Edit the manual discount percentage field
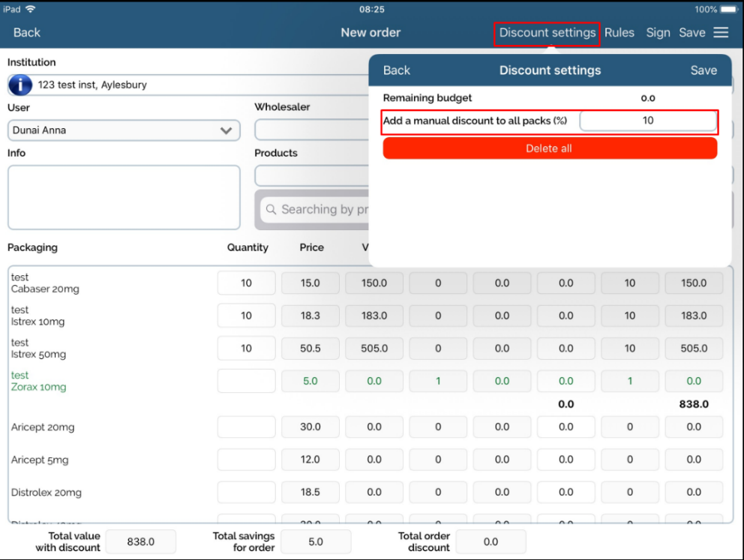The width and height of the screenshot is (744, 560). point(648,121)
